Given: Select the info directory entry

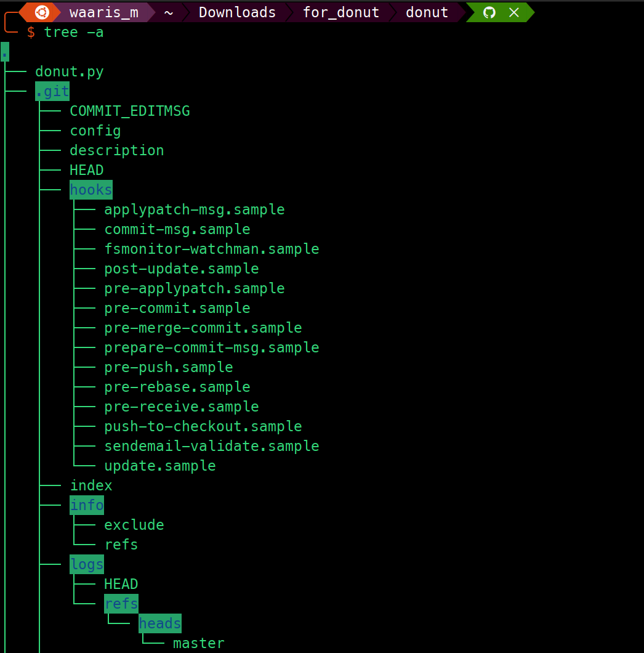Looking at the screenshot, I should tap(87, 505).
